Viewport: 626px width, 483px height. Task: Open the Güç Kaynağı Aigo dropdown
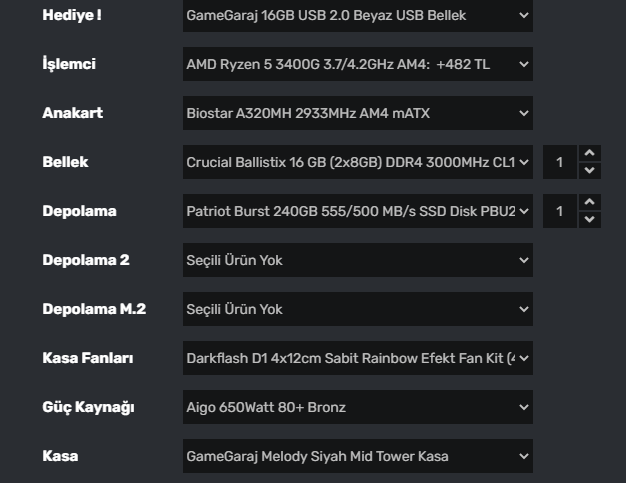coord(357,407)
